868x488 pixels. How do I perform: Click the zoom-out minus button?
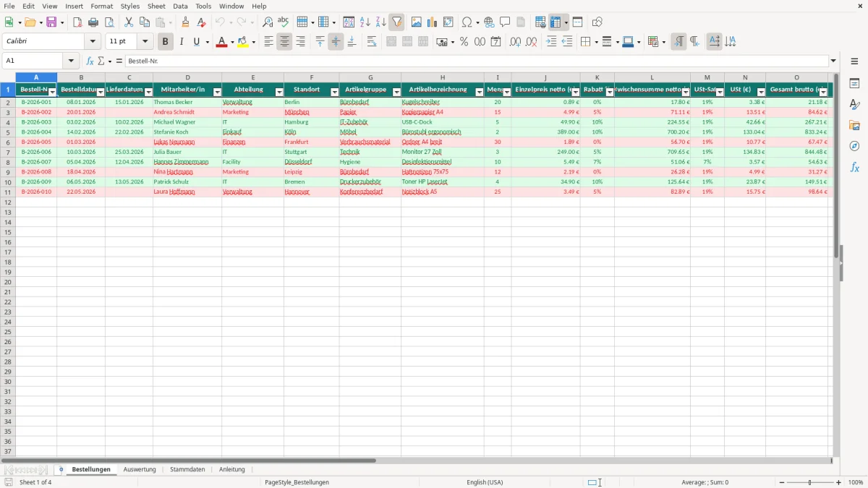pos(781,482)
